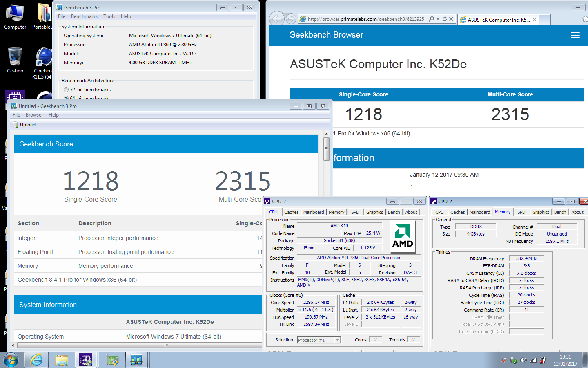This screenshot has height=368, width=588.
Task: Switch to Memory tab in processor CPU-Z window
Action: click(336, 212)
